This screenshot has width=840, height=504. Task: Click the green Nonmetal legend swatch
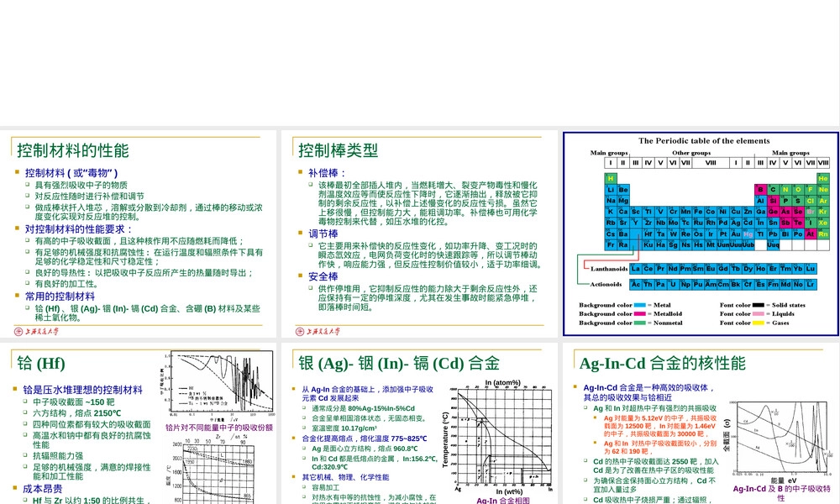coord(639,323)
